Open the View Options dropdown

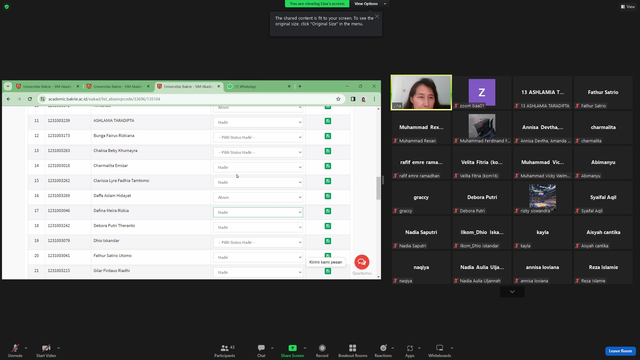click(x=370, y=4)
